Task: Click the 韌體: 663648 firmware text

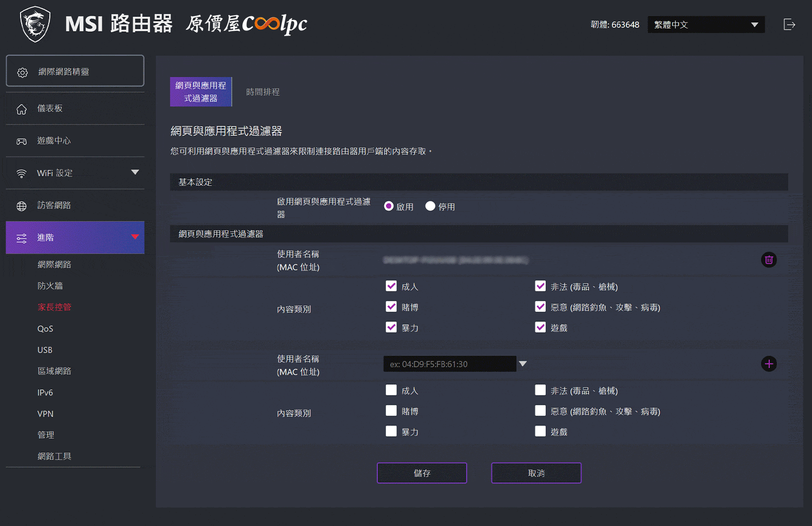Action: click(x=615, y=25)
